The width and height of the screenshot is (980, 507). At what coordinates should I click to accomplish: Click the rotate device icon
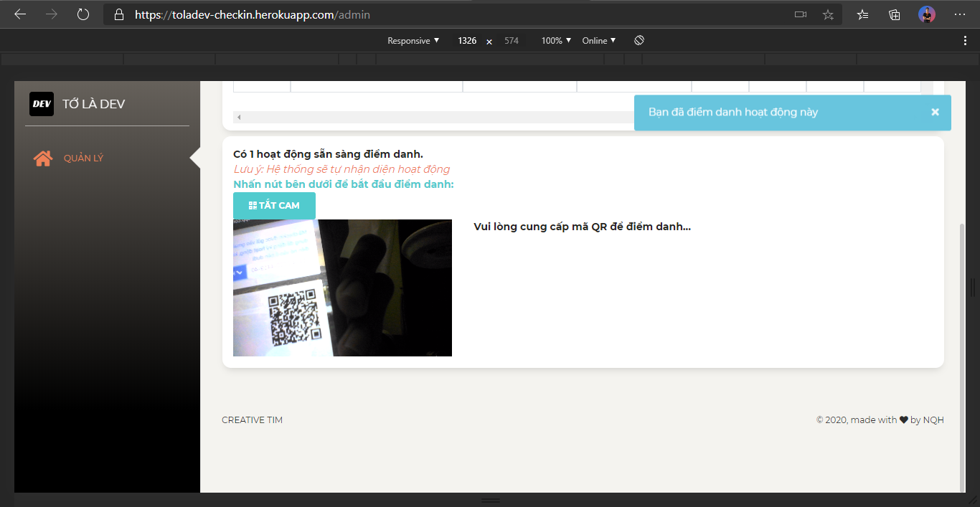[639, 41]
